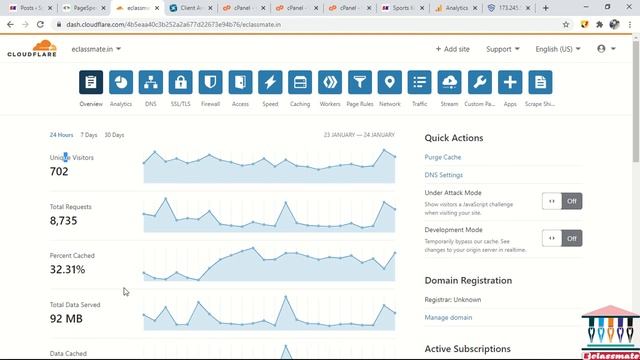Click the 702 unique visitors value

pos(59,171)
